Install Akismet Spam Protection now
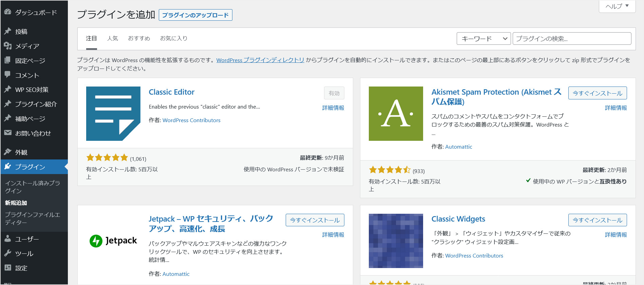Image resolution: width=644 pixels, height=285 pixels. coord(597,93)
